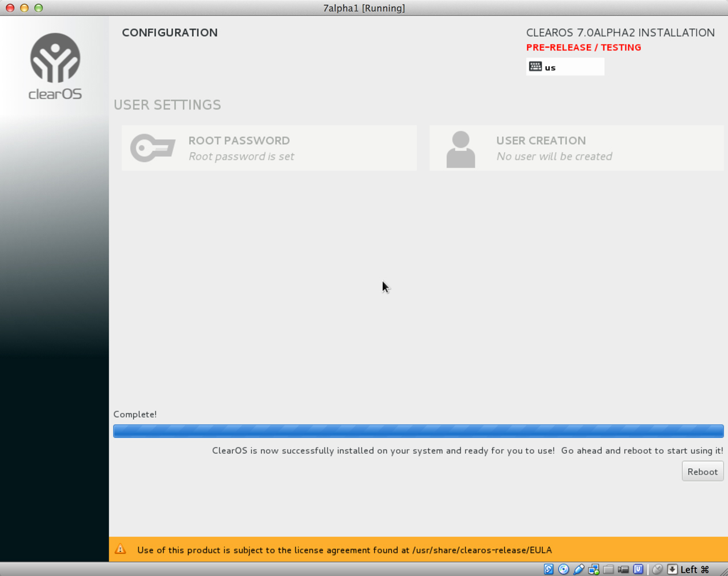Click the VirtualBox video capture status icon
The height and width of the screenshot is (576, 728).
click(624, 569)
